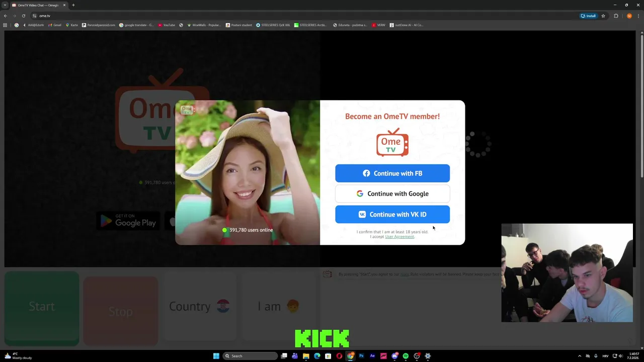
Task: Open the MoeWalls bookmark
Action: (x=204, y=25)
